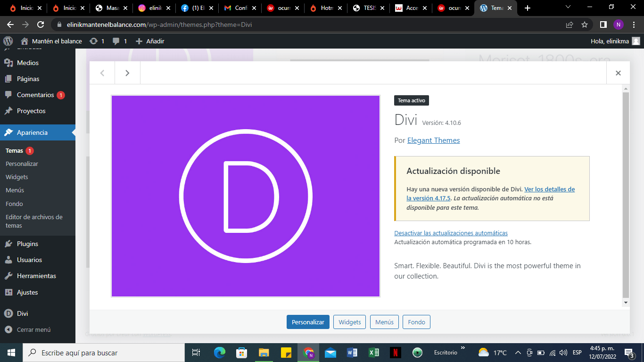Bookmark this page with star icon
This screenshot has height=362, width=644.
[x=585, y=25]
